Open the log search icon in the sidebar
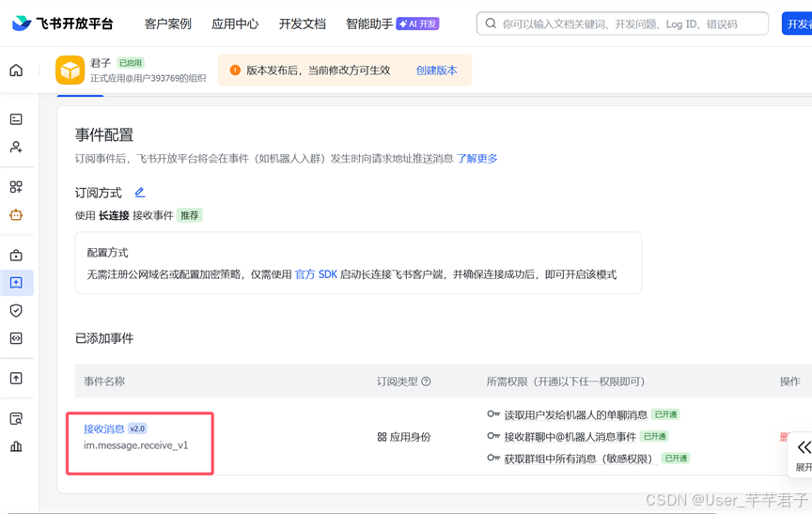Viewport: 812px width, 514px height. tap(16, 419)
